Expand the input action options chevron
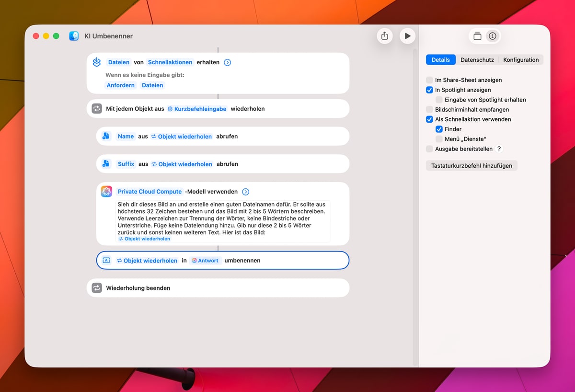The height and width of the screenshot is (392, 575). click(x=228, y=62)
